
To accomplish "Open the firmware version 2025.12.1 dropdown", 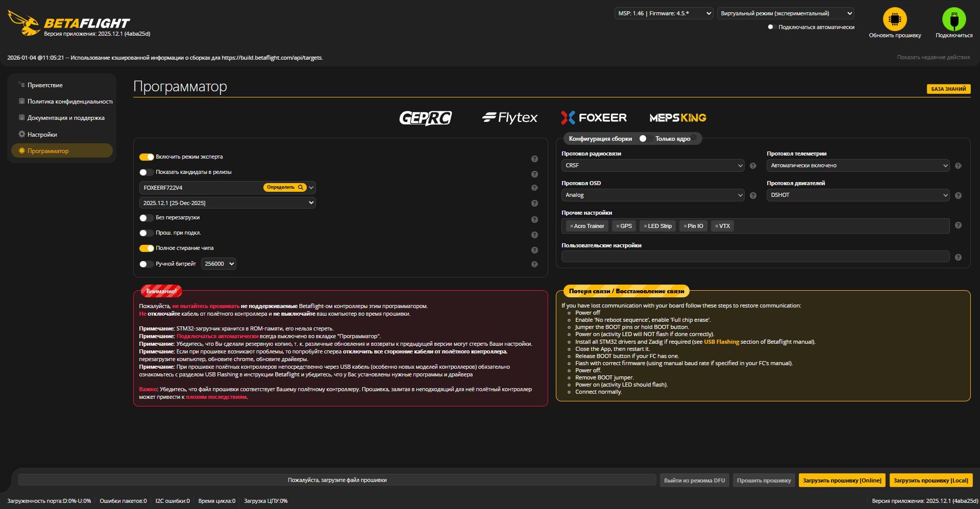I will [x=227, y=203].
